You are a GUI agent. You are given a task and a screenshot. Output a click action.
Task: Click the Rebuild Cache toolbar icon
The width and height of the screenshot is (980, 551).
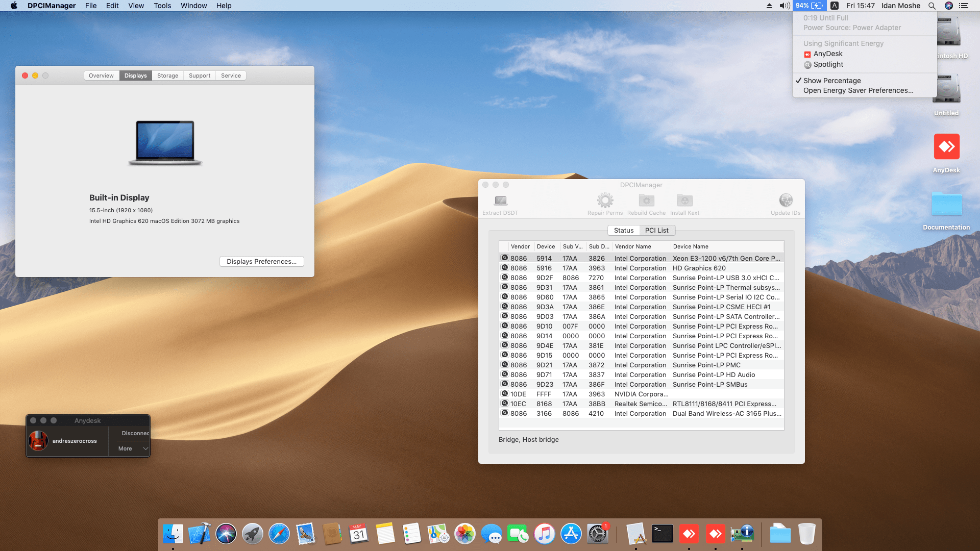(646, 201)
